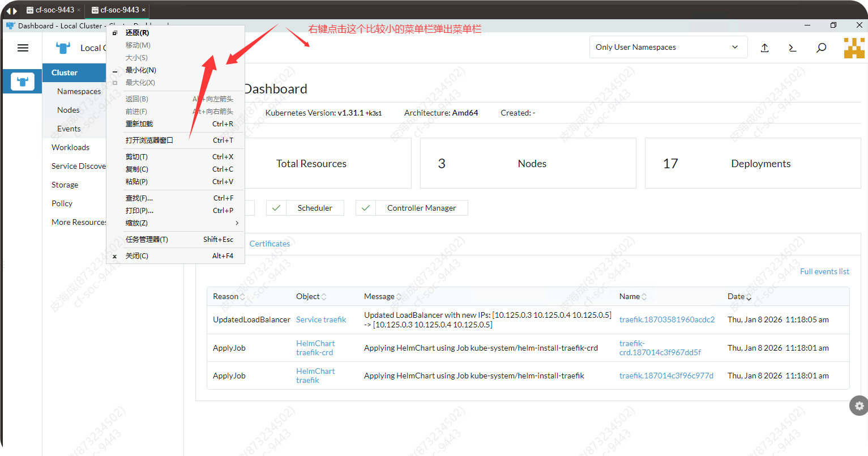Open the Nodes count card
The image size is (868, 456).
[528, 163]
